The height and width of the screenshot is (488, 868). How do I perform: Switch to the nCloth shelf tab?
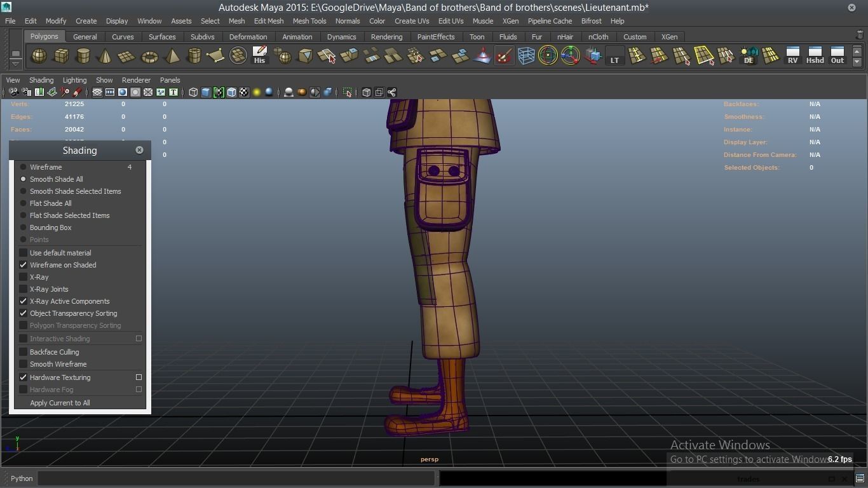point(598,37)
